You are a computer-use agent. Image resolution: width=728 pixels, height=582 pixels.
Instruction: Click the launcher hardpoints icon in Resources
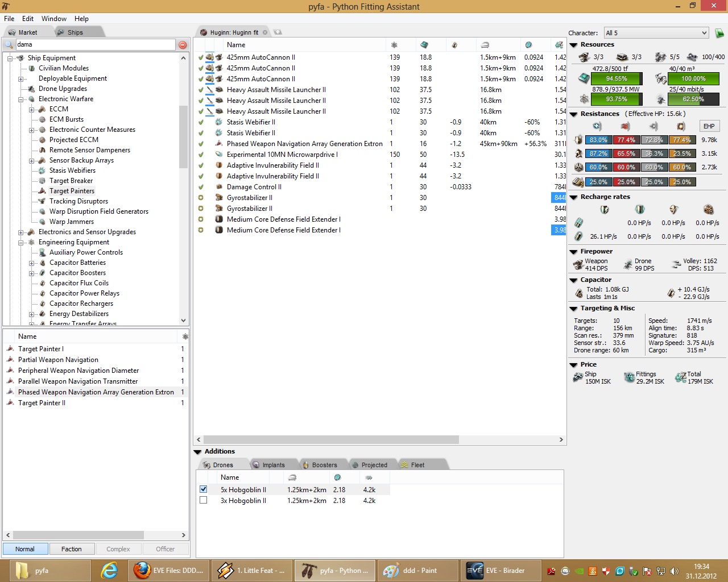(622, 57)
